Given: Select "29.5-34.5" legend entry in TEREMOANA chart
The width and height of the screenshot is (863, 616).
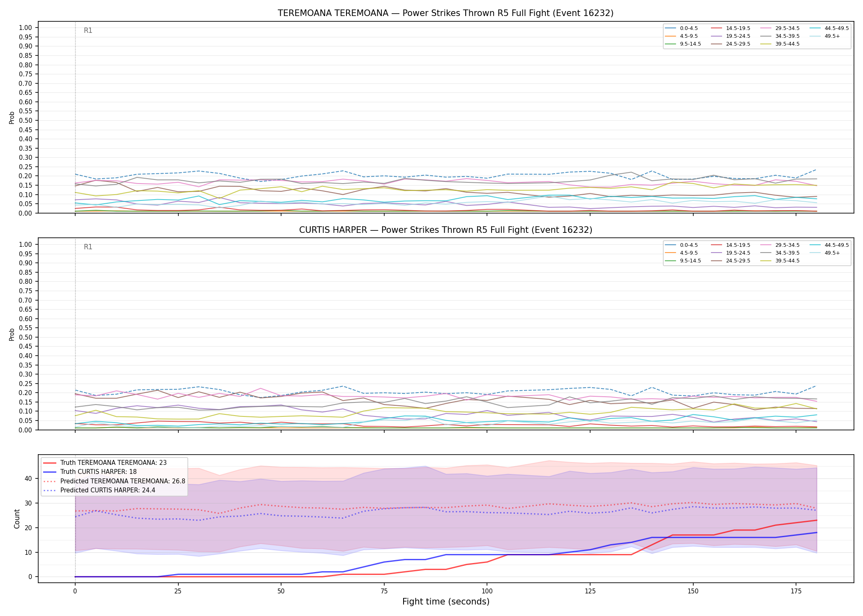Looking at the screenshot, I should tap(780, 28).
